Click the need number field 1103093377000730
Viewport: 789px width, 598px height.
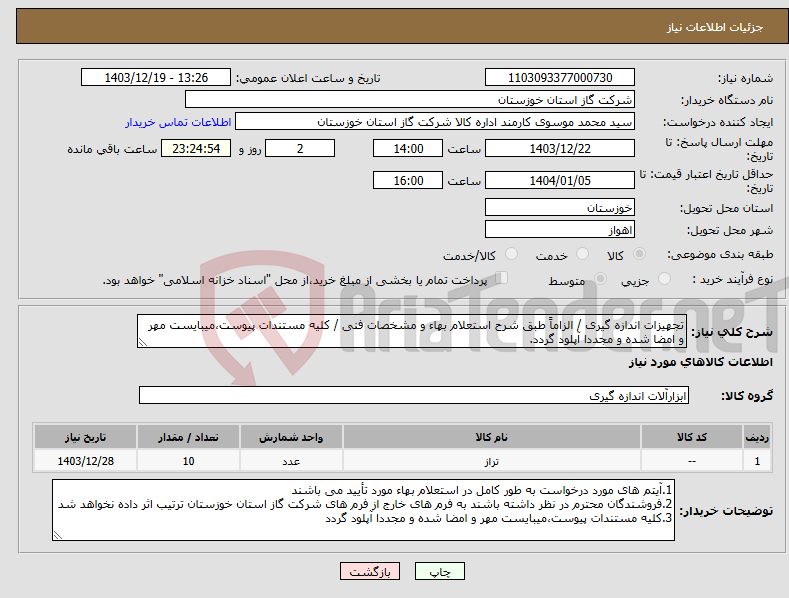point(560,78)
